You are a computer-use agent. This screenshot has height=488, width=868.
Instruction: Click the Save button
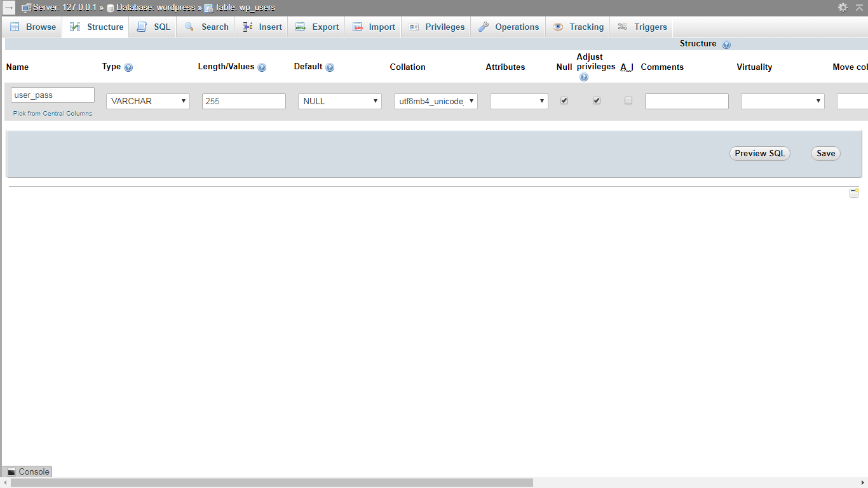pyautogui.click(x=826, y=153)
